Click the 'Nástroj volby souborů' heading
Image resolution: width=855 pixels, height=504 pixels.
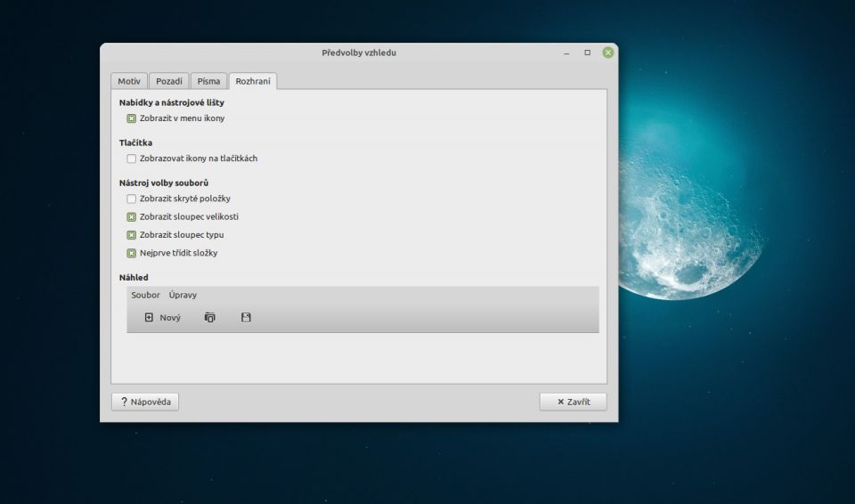pos(164,183)
